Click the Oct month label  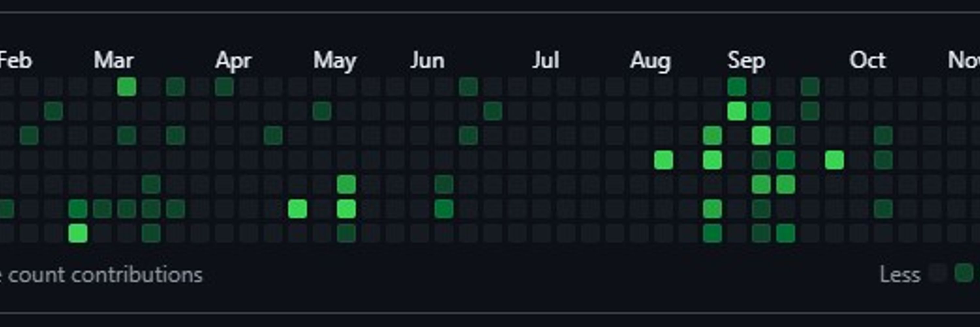[867, 60]
